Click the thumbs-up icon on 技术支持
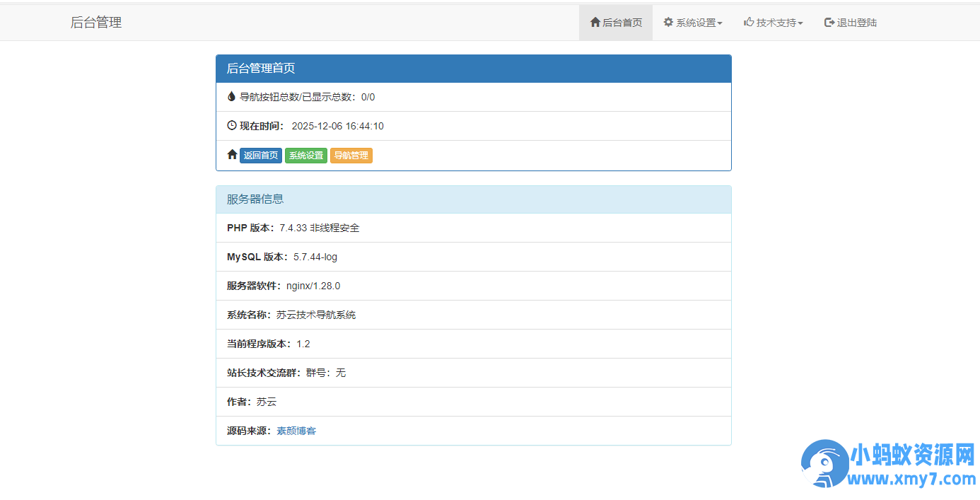This screenshot has height=500, width=980. tap(749, 22)
